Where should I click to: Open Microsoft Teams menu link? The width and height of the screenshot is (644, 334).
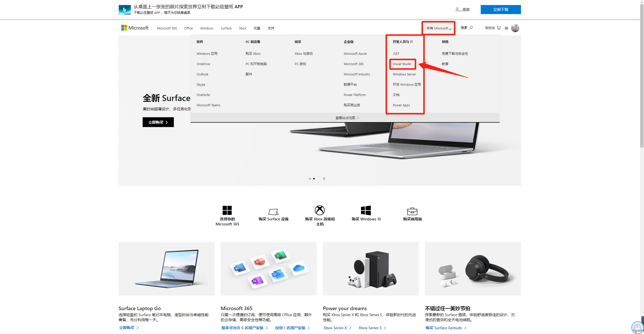coord(208,105)
